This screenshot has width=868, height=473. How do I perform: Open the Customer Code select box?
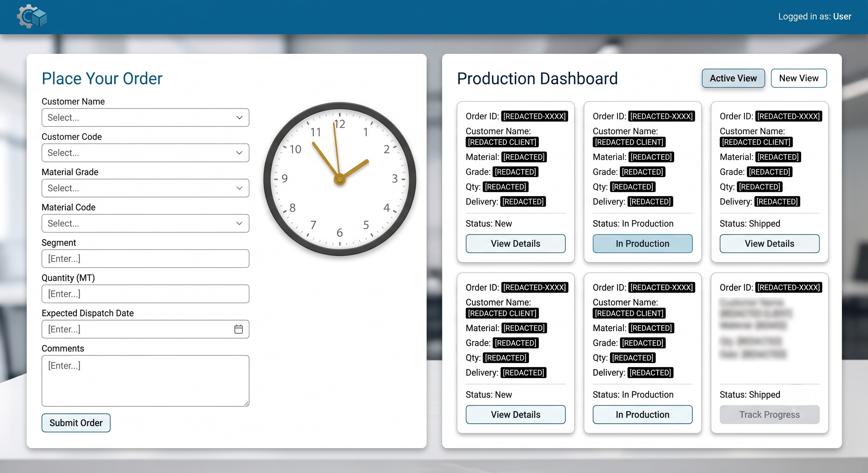coord(145,153)
